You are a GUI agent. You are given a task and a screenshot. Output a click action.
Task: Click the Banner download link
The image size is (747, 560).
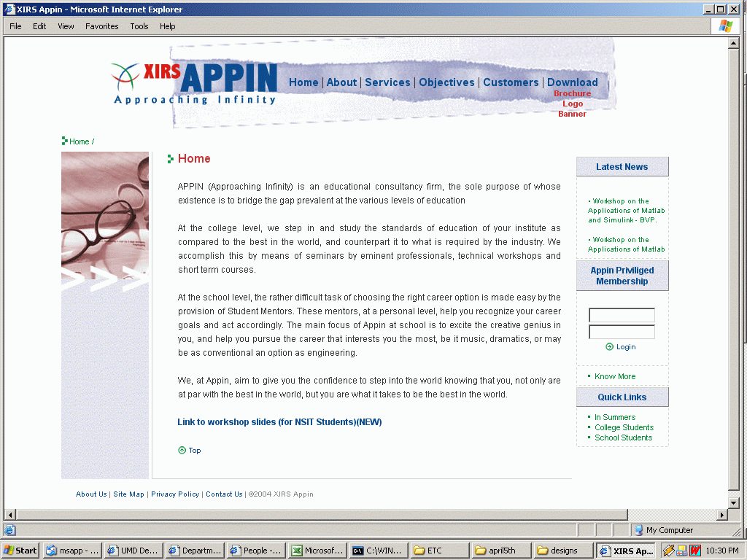point(572,114)
